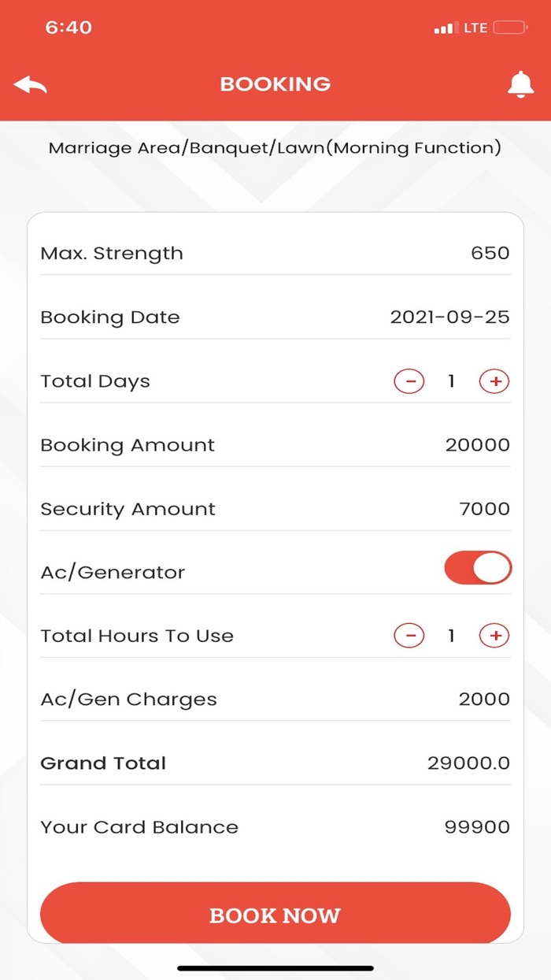Increase Total Hours To Use

(494, 636)
